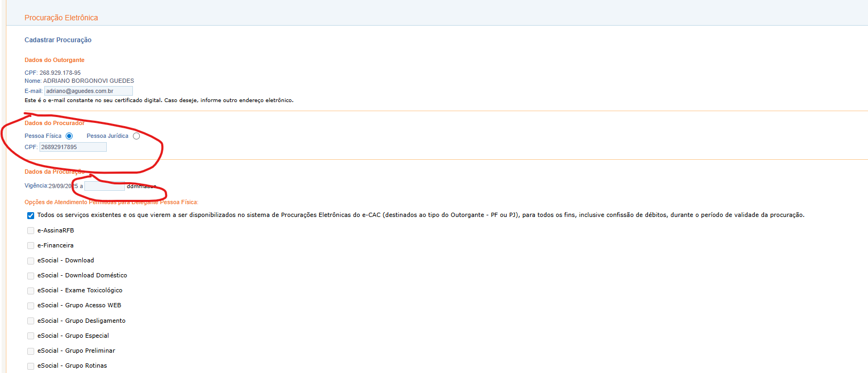Click the Procuração Eletrônica page title
The width and height of the screenshot is (868, 373).
tap(61, 18)
